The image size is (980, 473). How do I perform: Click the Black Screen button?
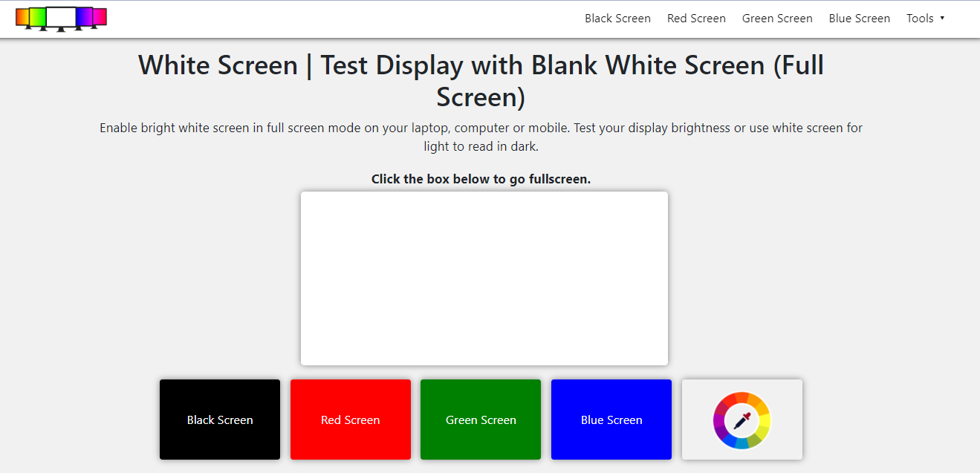220,420
